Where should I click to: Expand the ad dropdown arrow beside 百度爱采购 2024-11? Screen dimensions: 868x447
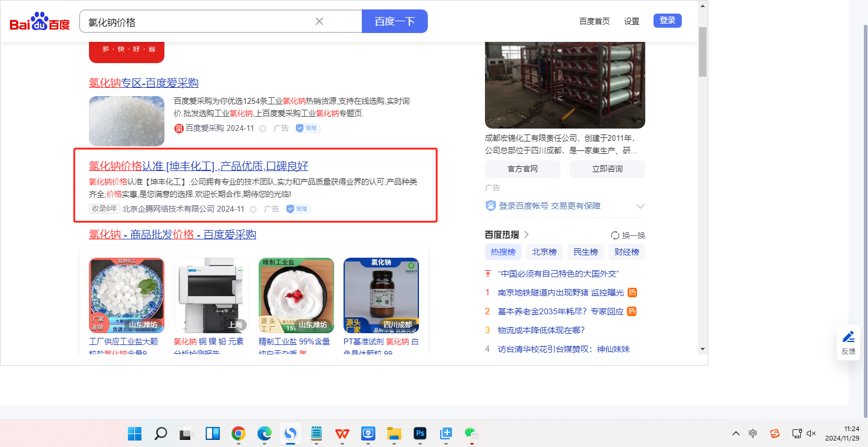pos(263,128)
